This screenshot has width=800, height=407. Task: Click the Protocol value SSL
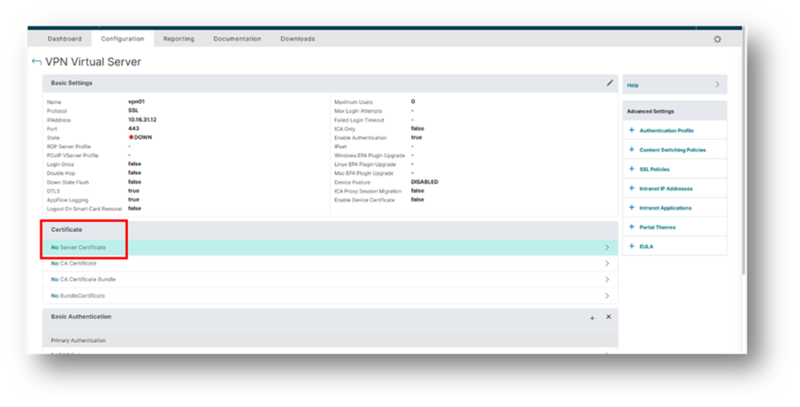click(133, 111)
